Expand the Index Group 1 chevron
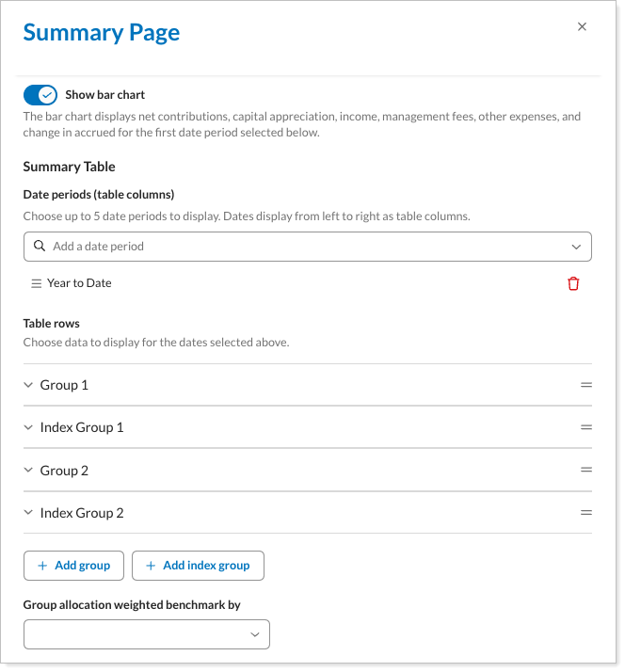 click(28, 427)
